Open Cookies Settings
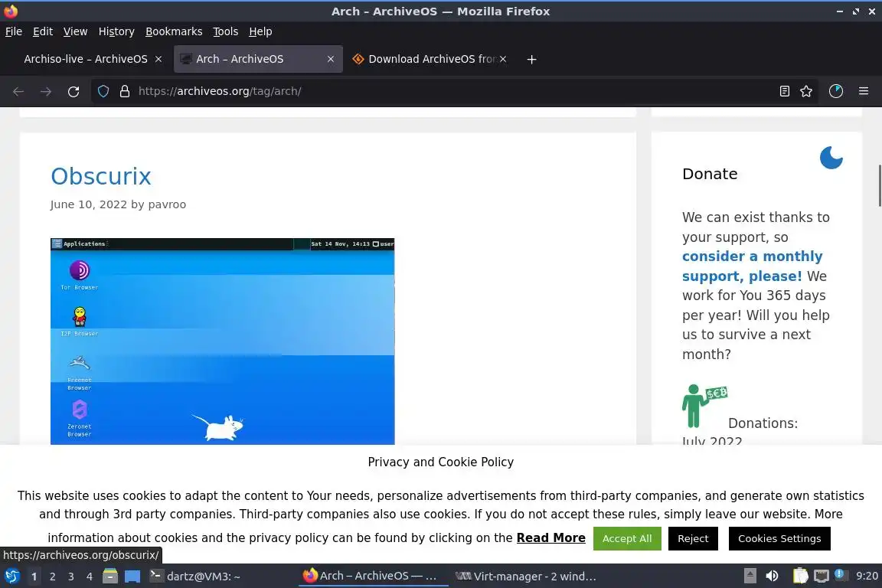 779,538
